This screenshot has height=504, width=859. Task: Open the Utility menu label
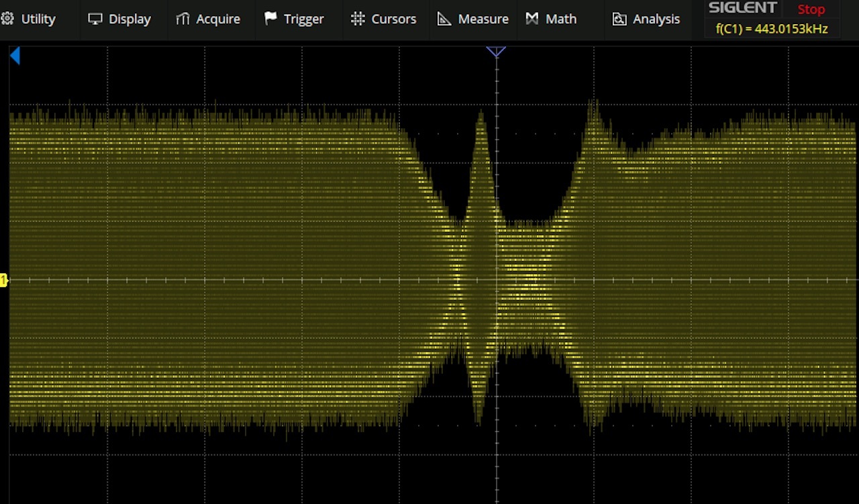tap(38, 19)
